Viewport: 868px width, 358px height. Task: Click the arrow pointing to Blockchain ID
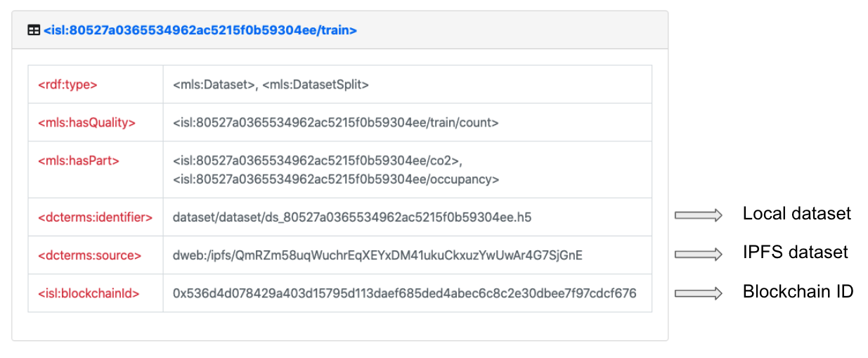pos(699,293)
